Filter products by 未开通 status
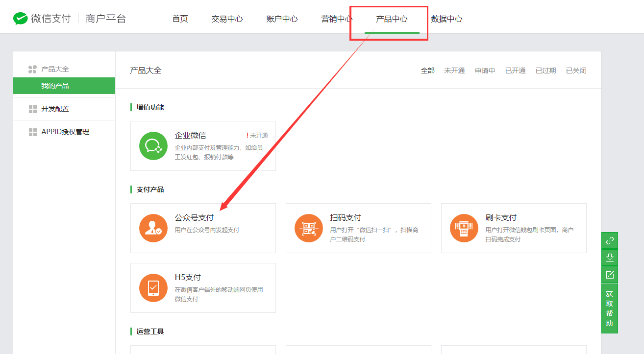 click(454, 71)
